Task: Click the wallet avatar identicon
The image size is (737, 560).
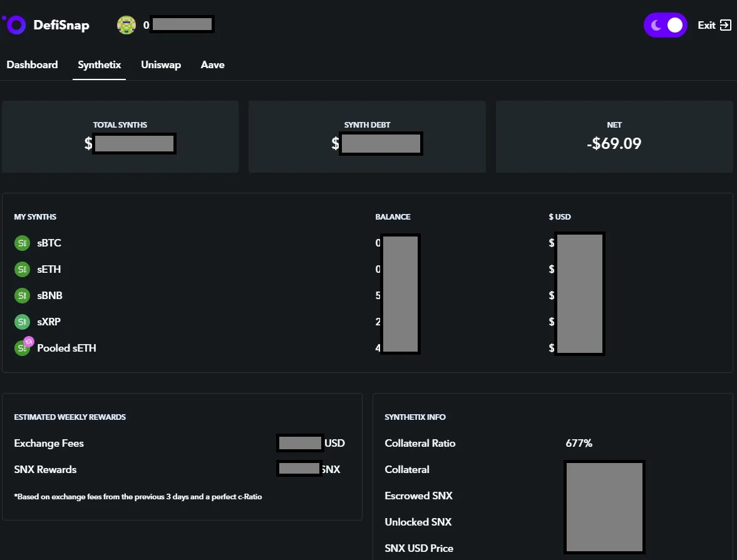Action: (x=126, y=25)
